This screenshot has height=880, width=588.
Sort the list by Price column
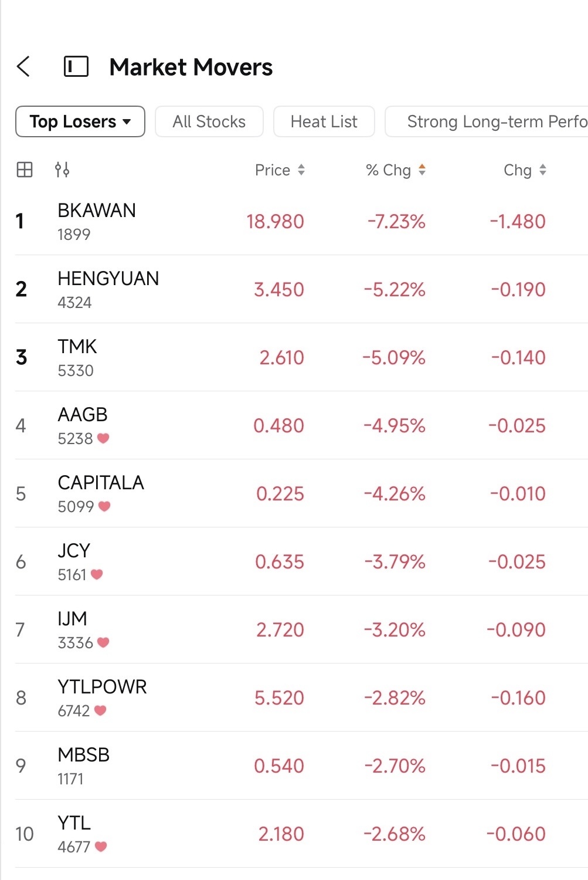point(280,170)
